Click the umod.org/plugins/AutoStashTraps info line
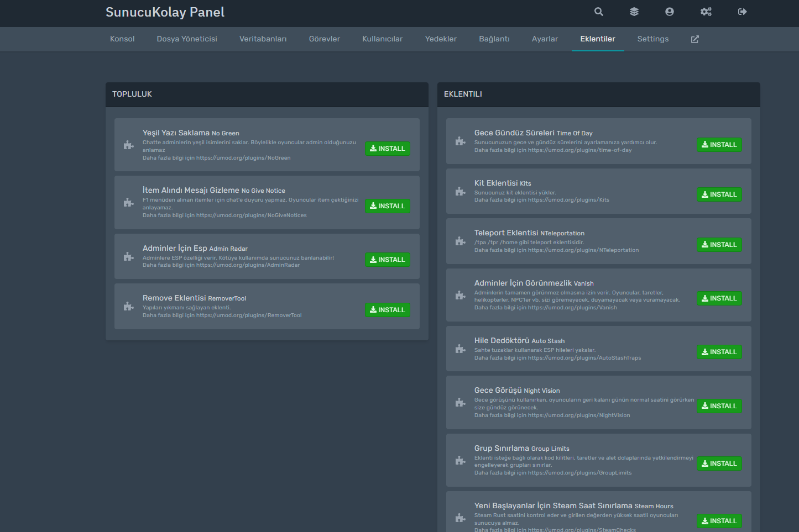Screen dimensions: 799x532 pos(558,358)
